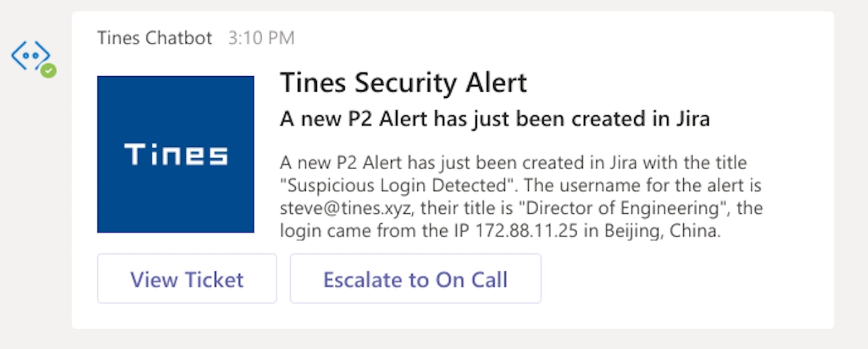Click the 3:10 PM message timestamp
This screenshot has height=349, width=868.
point(261,38)
